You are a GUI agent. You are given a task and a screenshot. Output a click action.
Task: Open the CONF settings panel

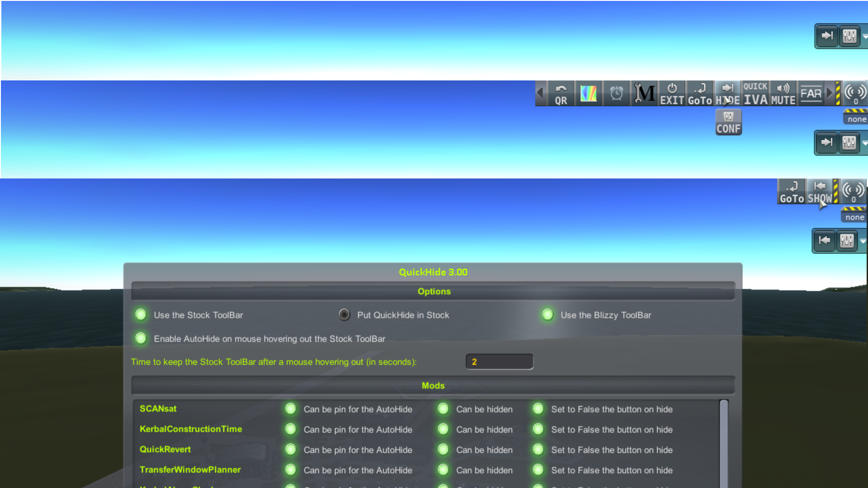tap(728, 122)
